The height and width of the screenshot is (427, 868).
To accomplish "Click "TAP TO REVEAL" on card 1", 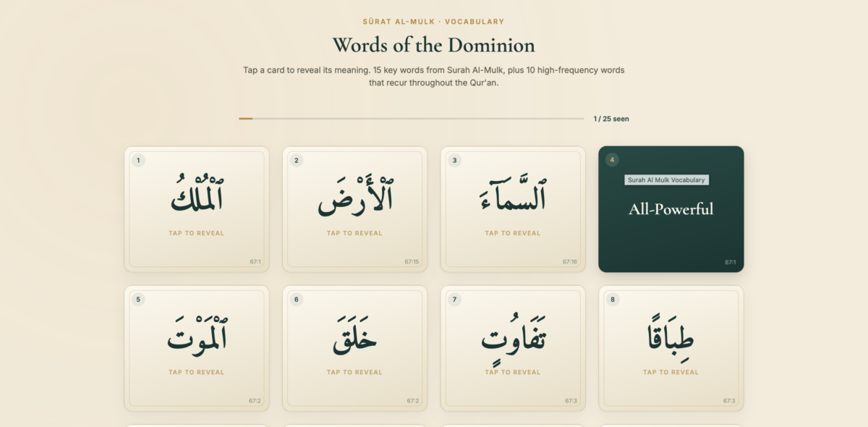I will 197,233.
